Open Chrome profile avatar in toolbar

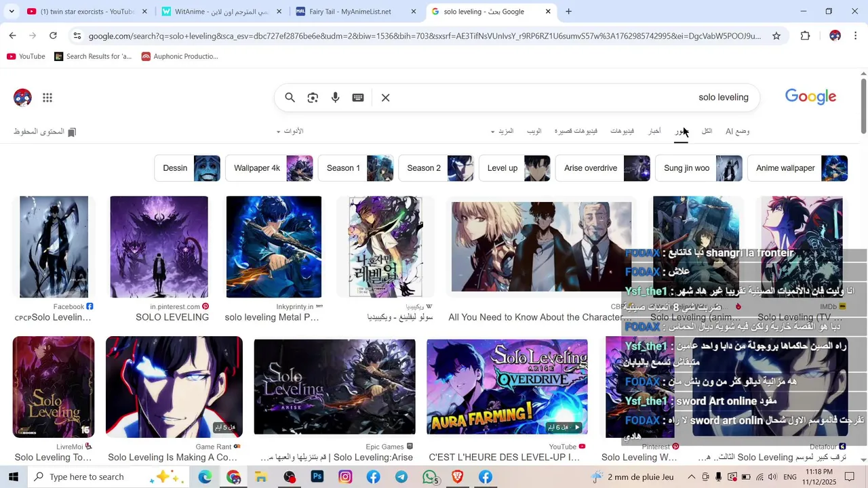tap(835, 36)
